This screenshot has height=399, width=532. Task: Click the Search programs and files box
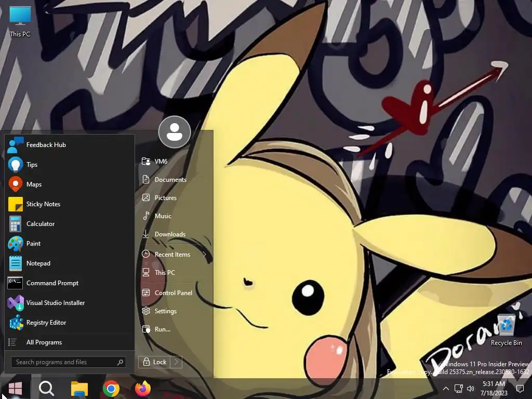(69, 362)
